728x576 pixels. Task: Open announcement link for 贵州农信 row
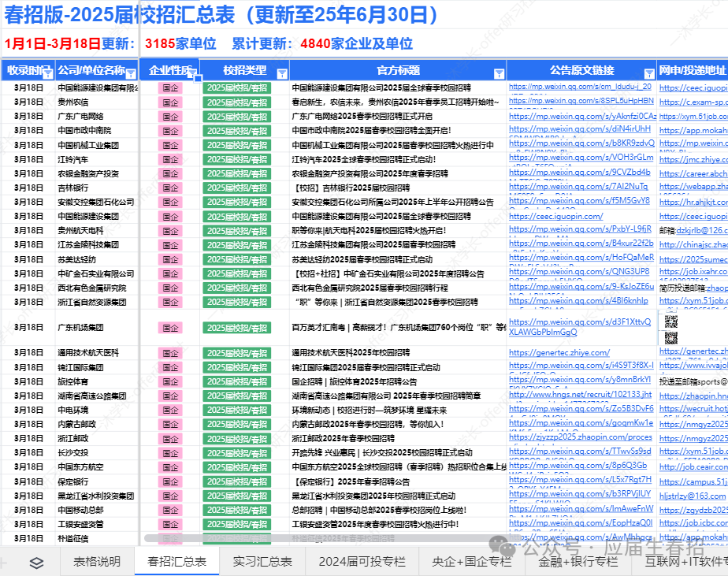click(x=581, y=101)
